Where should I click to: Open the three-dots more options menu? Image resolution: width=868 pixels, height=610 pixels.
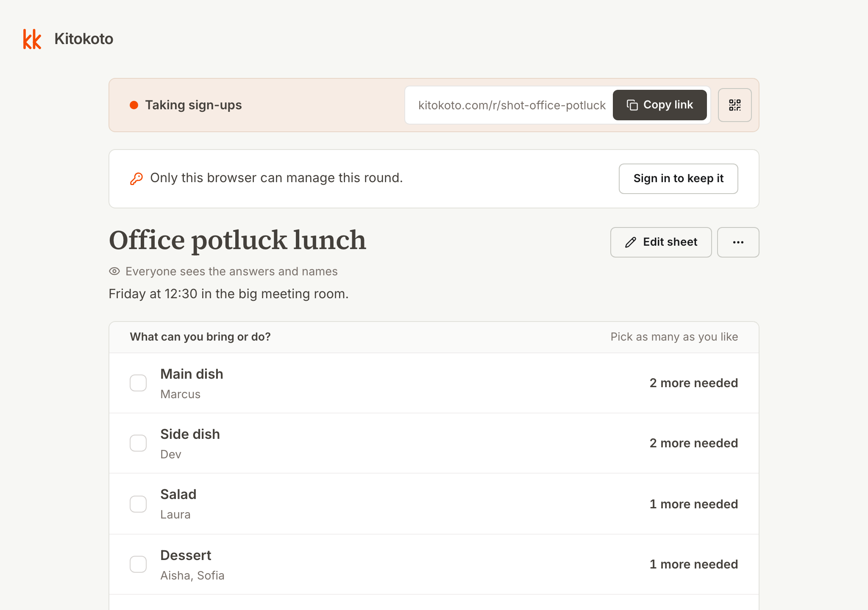(738, 242)
